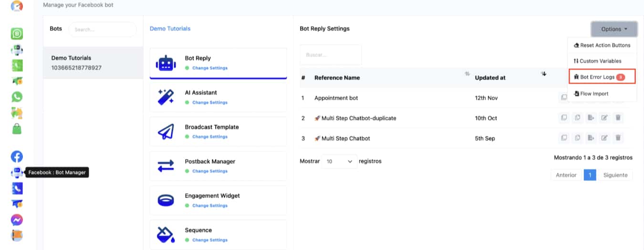Open the Facebook Bot Manager robot icon

[x=17, y=172]
